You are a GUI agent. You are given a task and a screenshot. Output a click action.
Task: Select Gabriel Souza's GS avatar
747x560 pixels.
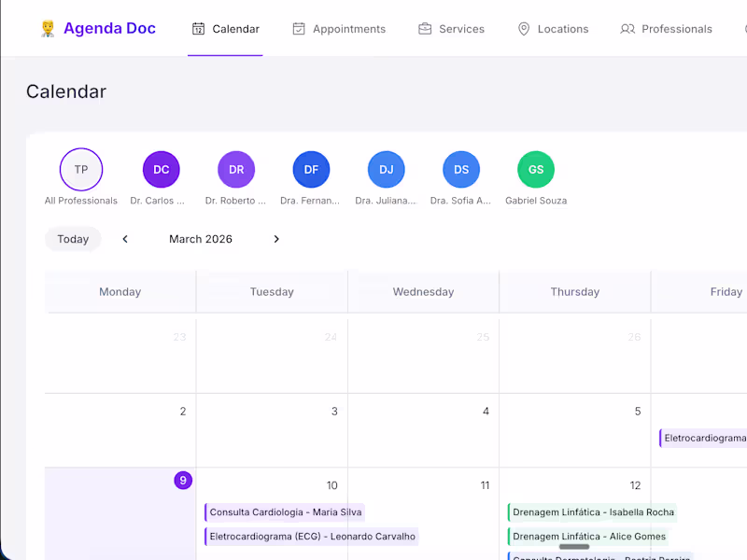point(535,169)
